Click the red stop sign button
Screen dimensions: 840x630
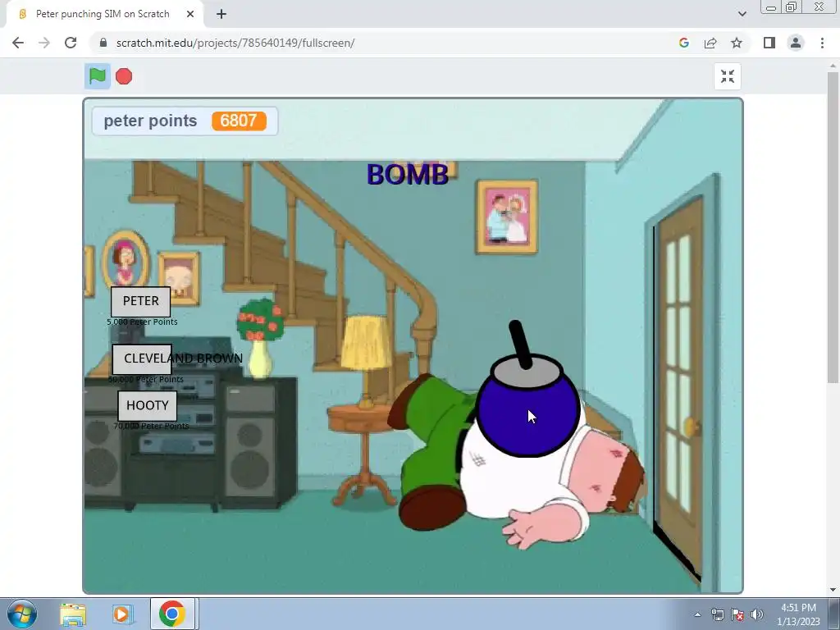pos(124,76)
